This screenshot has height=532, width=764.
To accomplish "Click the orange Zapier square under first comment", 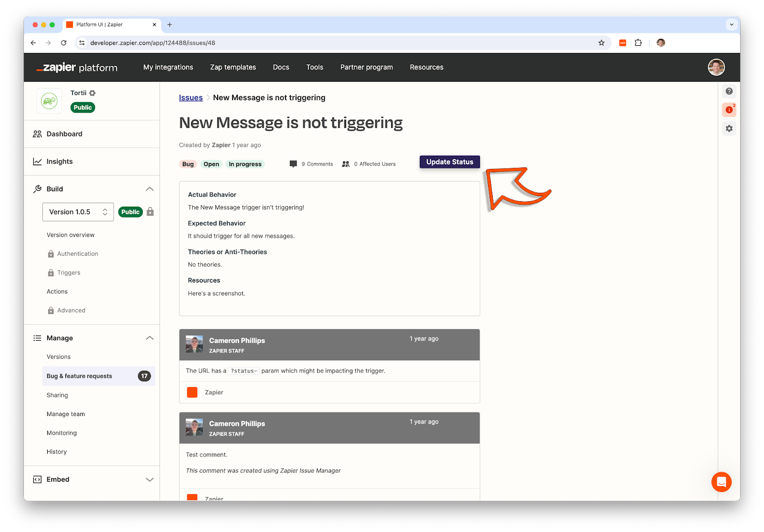I will 192,392.
